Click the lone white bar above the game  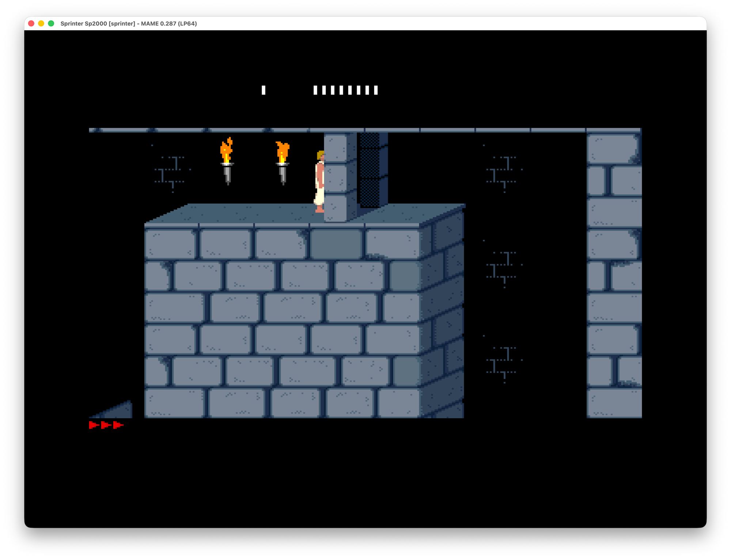pyautogui.click(x=264, y=90)
